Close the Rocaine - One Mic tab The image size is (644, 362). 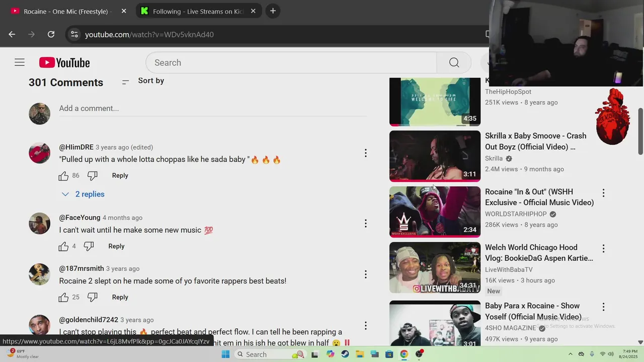tap(124, 11)
